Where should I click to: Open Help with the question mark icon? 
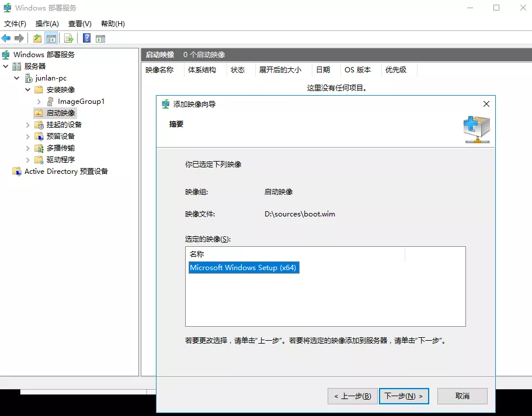click(x=86, y=39)
